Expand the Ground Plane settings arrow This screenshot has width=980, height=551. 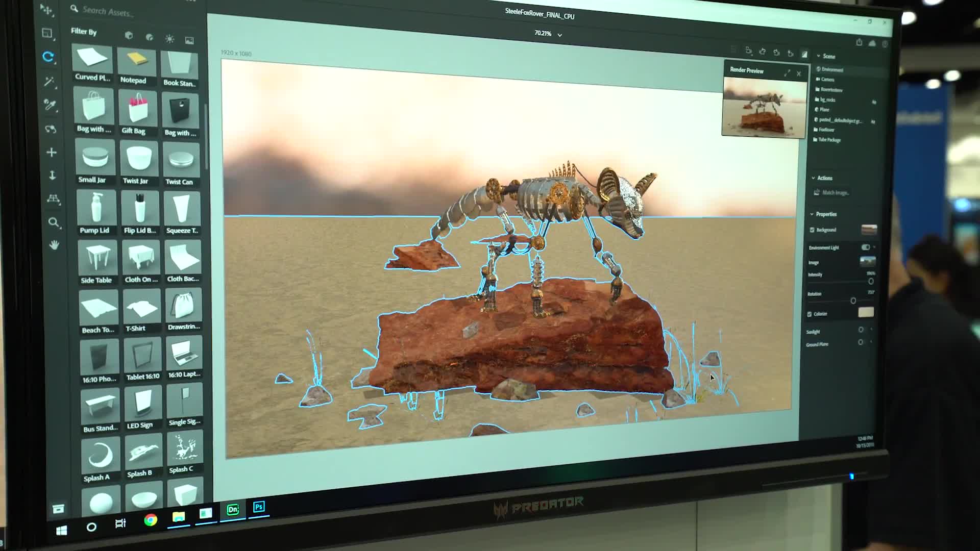pyautogui.click(x=871, y=341)
